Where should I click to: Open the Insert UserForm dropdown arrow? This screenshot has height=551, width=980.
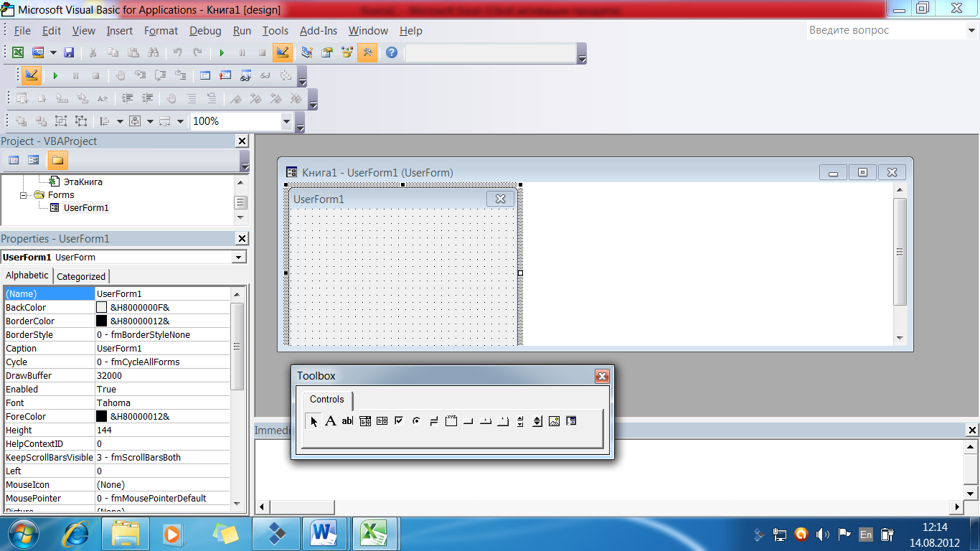(53, 52)
